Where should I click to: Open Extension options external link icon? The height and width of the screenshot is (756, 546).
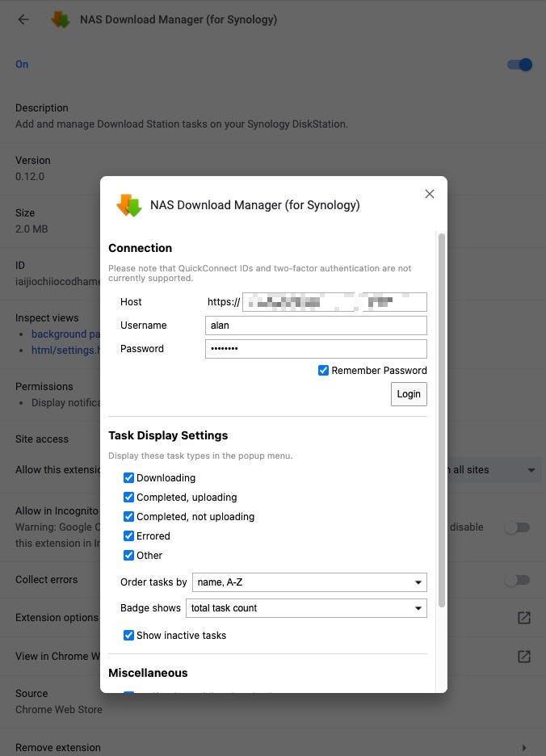pos(524,618)
